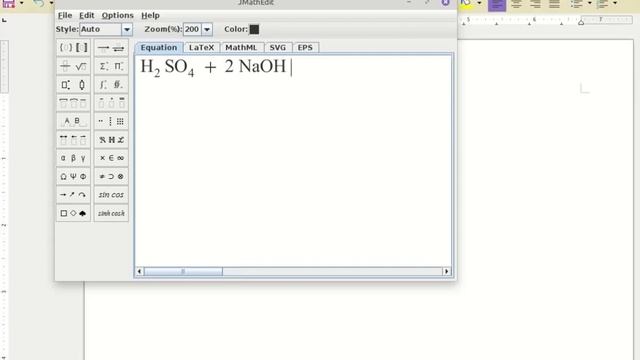Open the bullet list dropdown arrow in Writer
The width and height of the screenshot is (640, 360).
(x=589, y=3)
